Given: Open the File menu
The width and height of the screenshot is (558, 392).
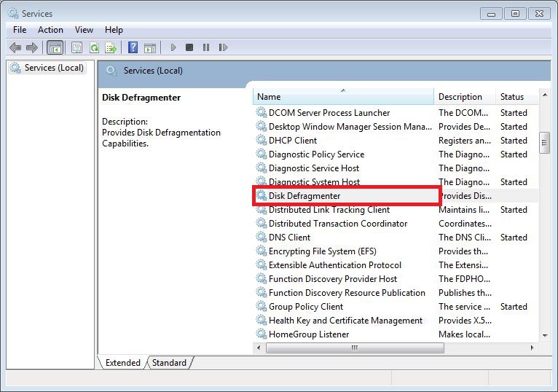Looking at the screenshot, I should coord(20,30).
